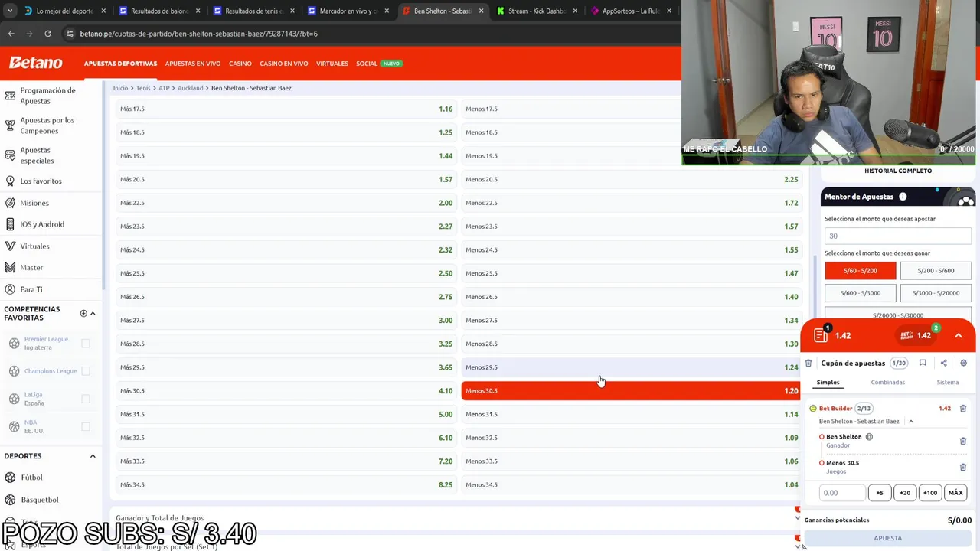Add +5 to stake

[x=880, y=493]
